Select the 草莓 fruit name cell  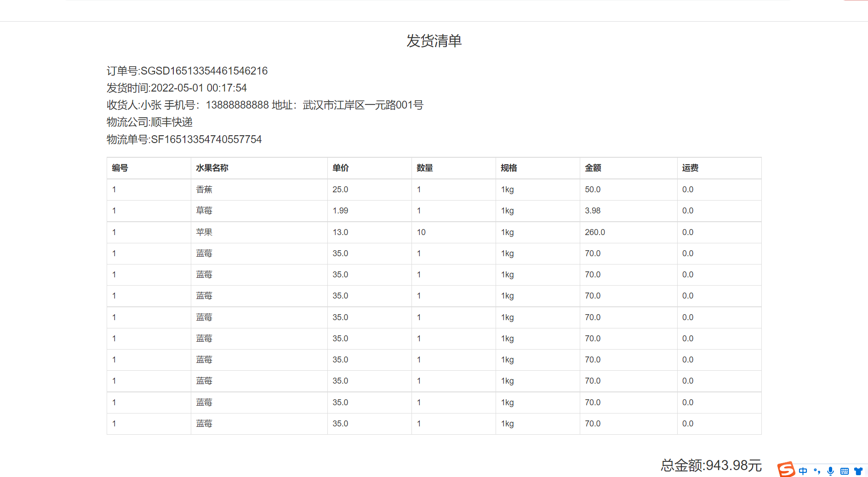pyautogui.click(x=259, y=211)
